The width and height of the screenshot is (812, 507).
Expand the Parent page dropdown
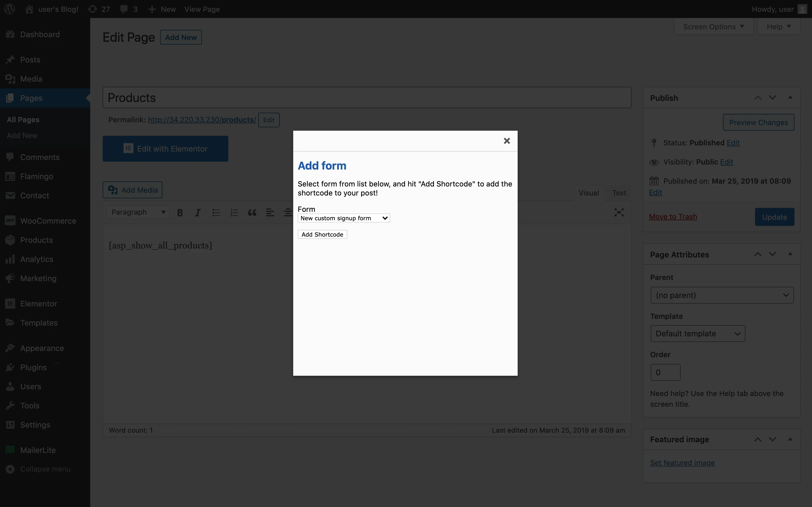(x=722, y=295)
